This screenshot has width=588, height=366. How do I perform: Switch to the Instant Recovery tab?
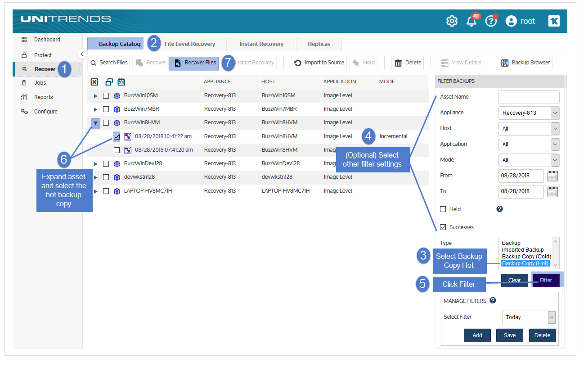[261, 44]
